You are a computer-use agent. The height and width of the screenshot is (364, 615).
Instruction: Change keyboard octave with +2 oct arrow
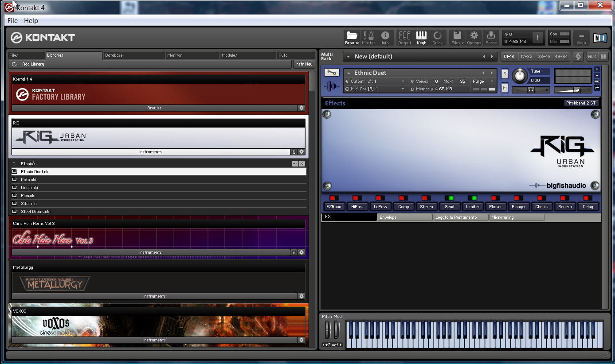[340, 345]
